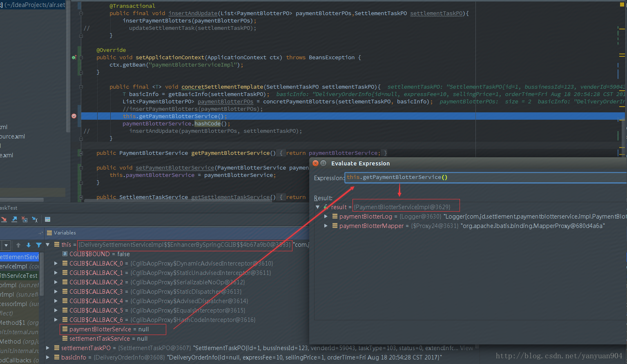Expand folded getSettlementTaskService method in gutter

(81, 197)
